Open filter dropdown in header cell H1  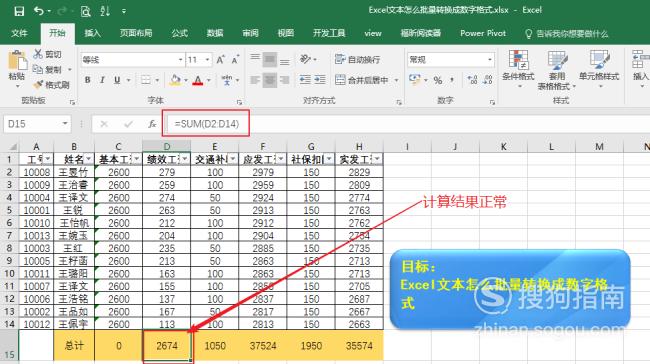click(377, 159)
